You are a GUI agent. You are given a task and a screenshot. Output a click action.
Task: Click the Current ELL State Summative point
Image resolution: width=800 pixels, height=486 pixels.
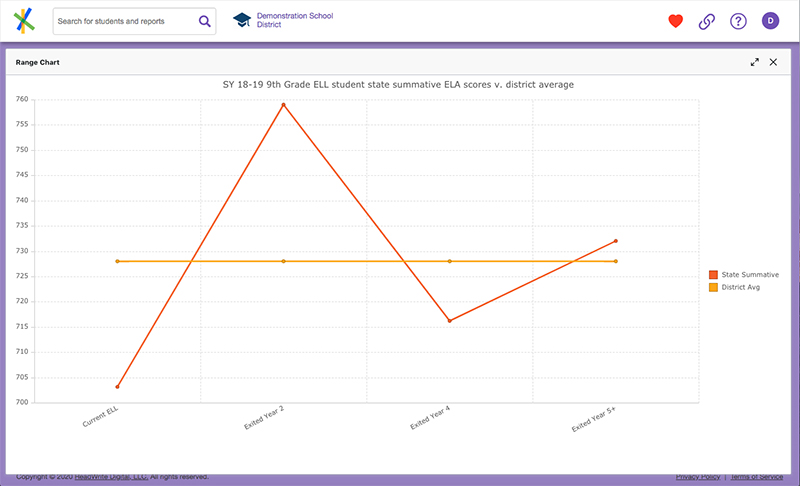[118, 387]
